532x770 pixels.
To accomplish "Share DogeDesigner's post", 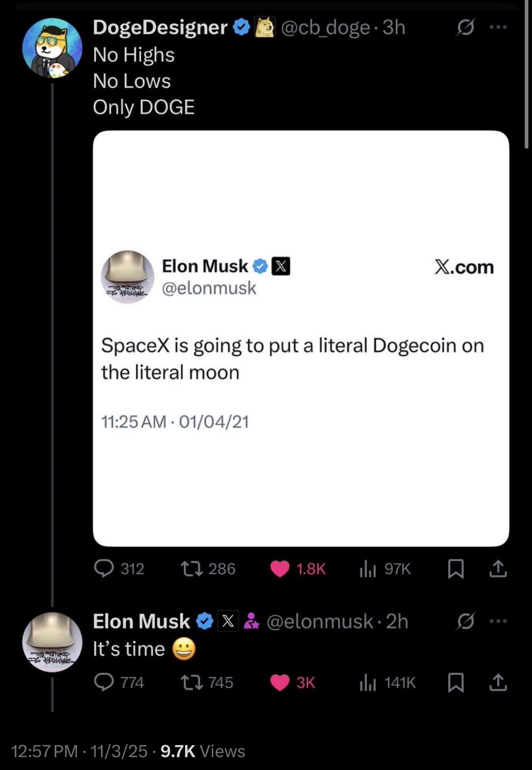I will click(498, 569).
